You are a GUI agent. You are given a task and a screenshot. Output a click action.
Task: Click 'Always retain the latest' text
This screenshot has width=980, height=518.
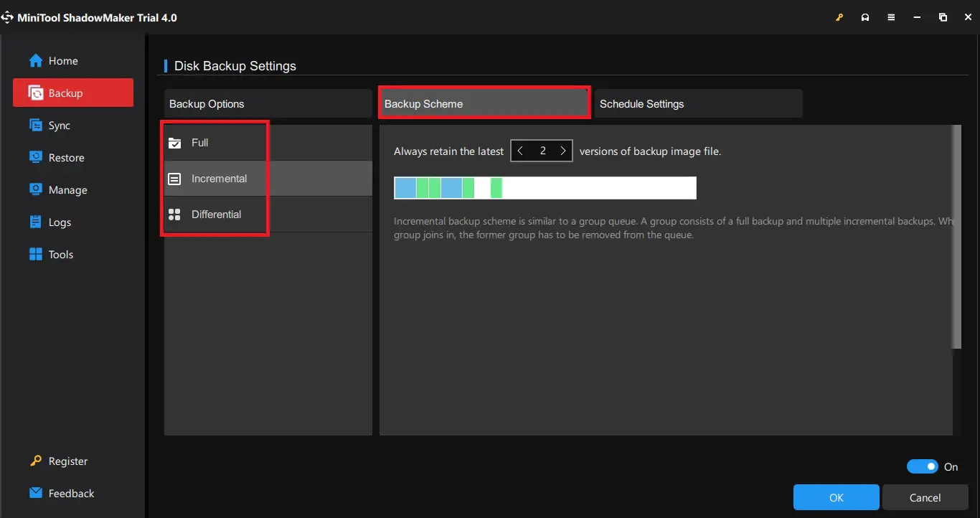point(449,151)
